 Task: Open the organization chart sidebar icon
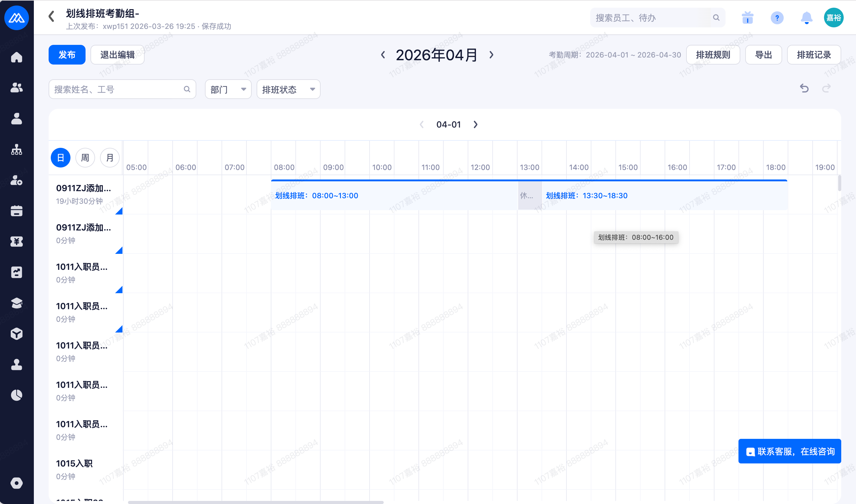[16, 149]
